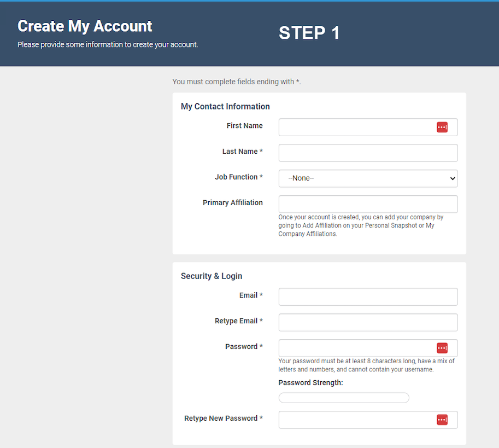Image resolution: width=499 pixels, height=448 pixels.
Task: Click the LastPass icon in First Name field
Action: (x=442, y=126)
